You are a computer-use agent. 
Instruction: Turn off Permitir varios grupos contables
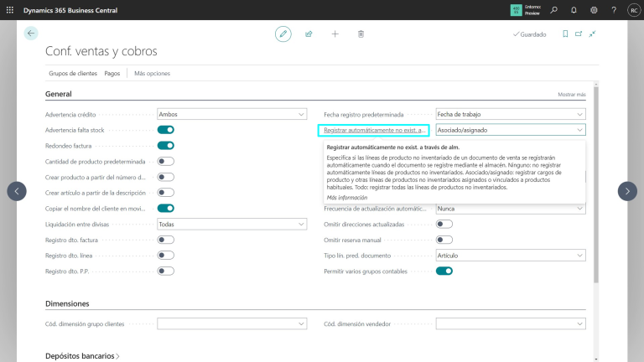(444, 271)
